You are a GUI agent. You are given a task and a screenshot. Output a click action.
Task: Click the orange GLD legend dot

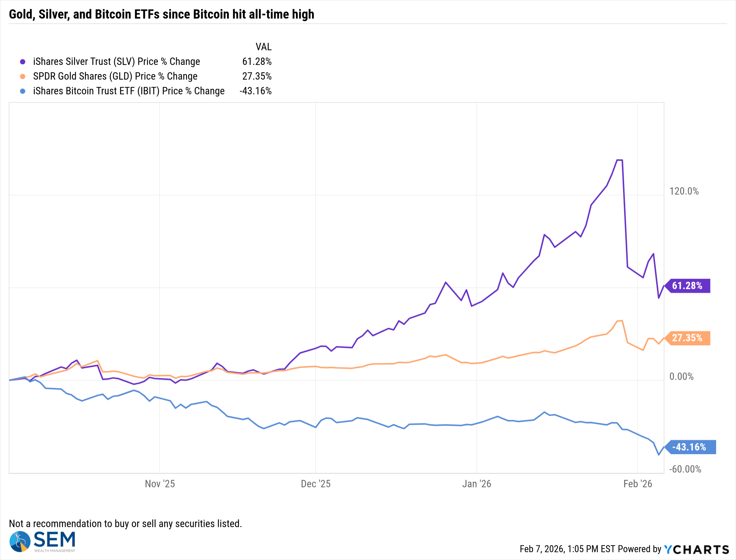pos(23,76)
